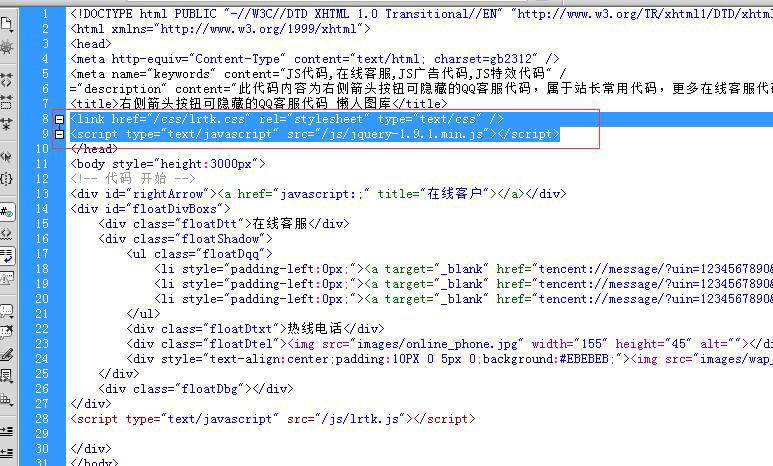Viewport: 773px width, 466px height.
Task: Collapse the code fold marker on line 8
Action: click(60, 119)
